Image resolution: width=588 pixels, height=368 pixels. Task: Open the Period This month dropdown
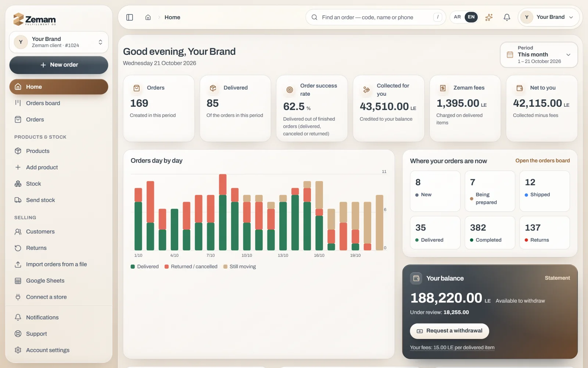pyautogui.click(x=539, y=54)
